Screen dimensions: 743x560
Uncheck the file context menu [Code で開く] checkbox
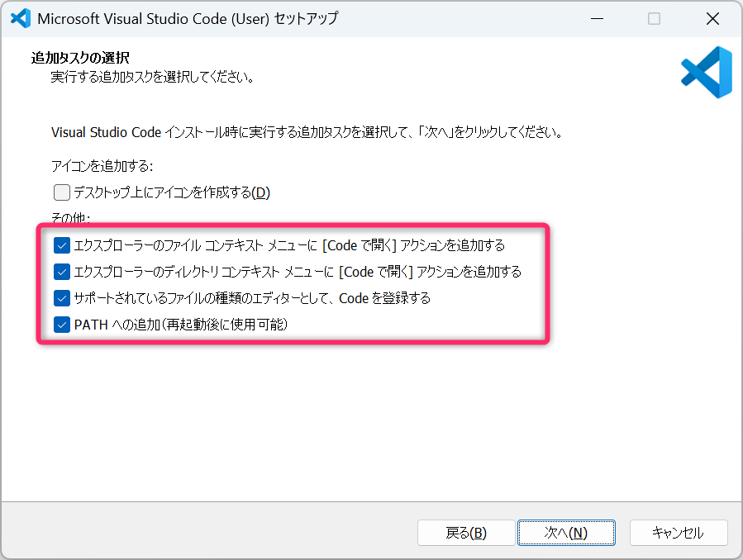pos(62,245)
